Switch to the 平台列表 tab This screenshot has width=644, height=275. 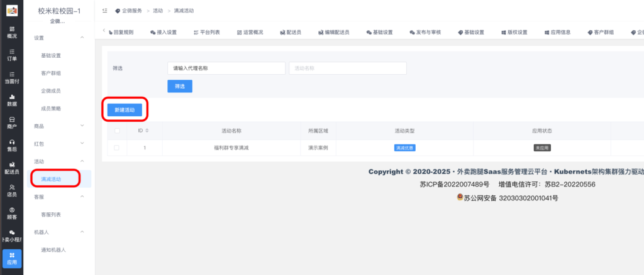[x=207, y=32]
